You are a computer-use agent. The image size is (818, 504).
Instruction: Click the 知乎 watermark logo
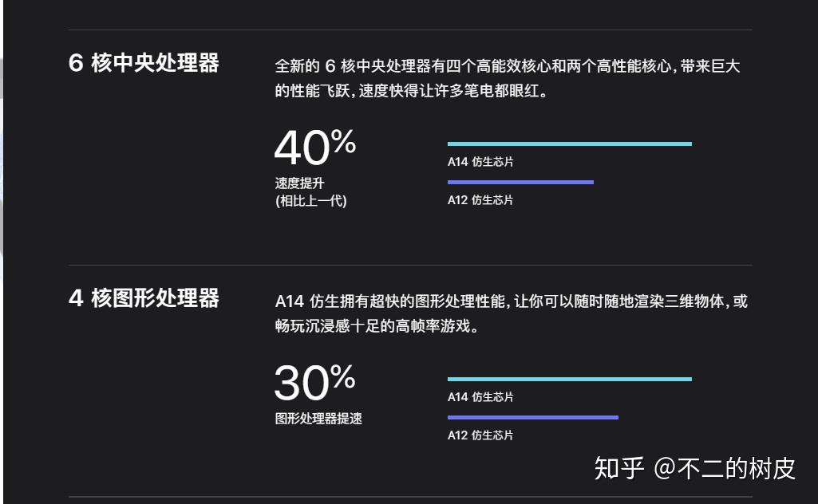pyautogui.click(x=618, y=468)
